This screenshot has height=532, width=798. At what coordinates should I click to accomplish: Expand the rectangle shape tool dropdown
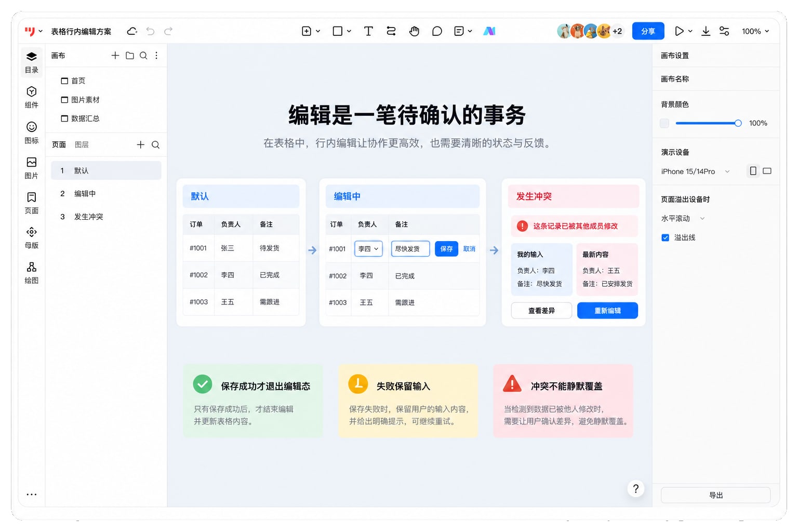(349, 31)
